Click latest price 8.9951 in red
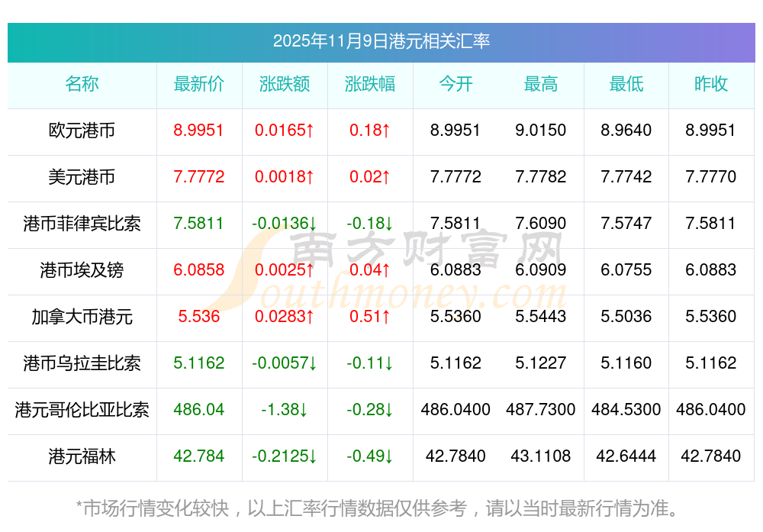This screenshot has width=763, height=532. coord(198,131)
